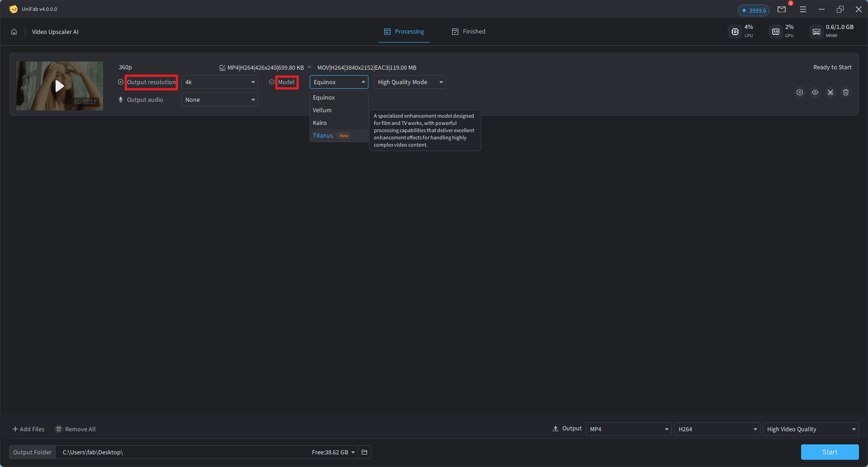Toggle preview with the eye icon
Screen dimensions: 868x467
(x=815, y=92)
